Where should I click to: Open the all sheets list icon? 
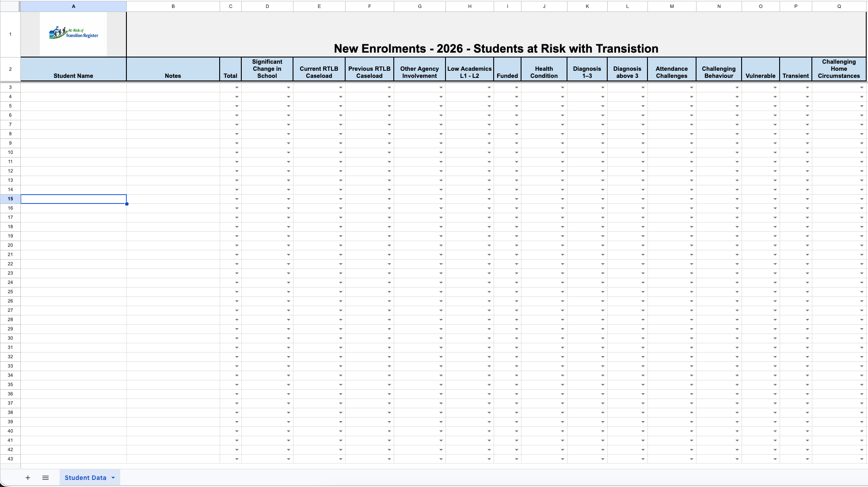pos(46,478)
